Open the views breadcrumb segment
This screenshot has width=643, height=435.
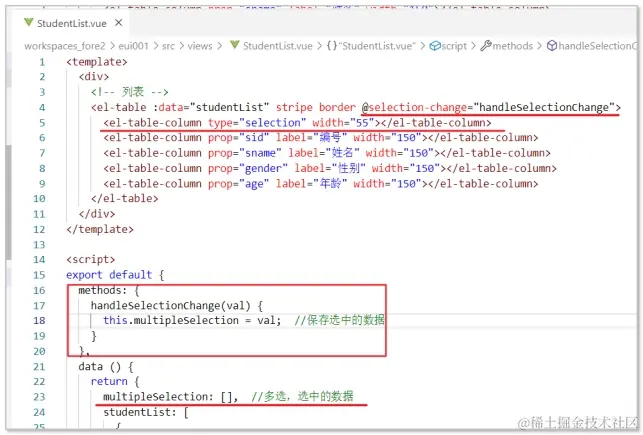tap(200, 46)
